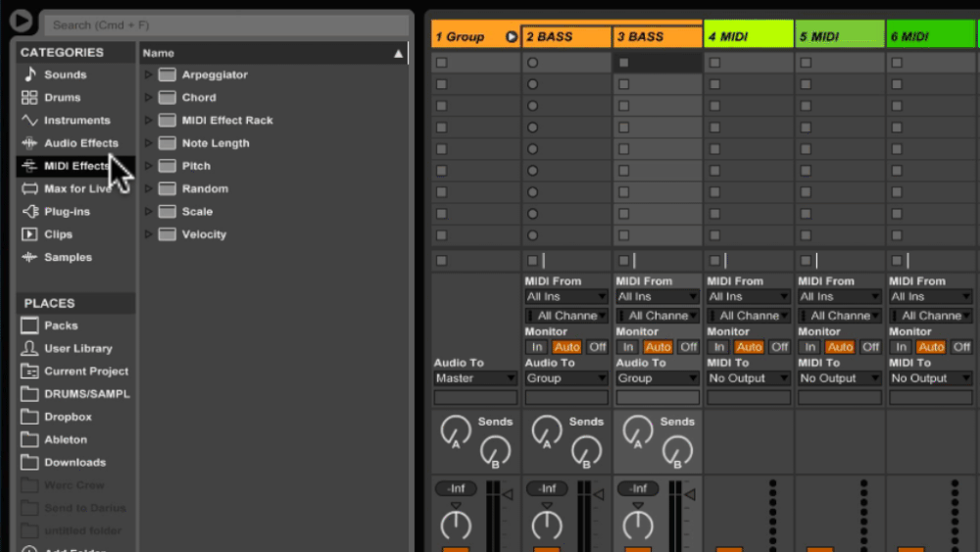Adjust Send A knob on 1 Group

click(x=456, y=432)
